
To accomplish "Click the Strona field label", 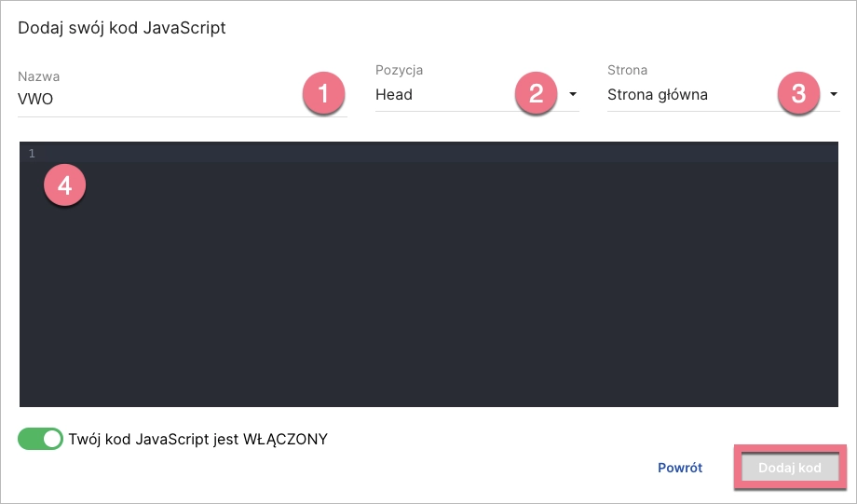I will click(627, 70).
